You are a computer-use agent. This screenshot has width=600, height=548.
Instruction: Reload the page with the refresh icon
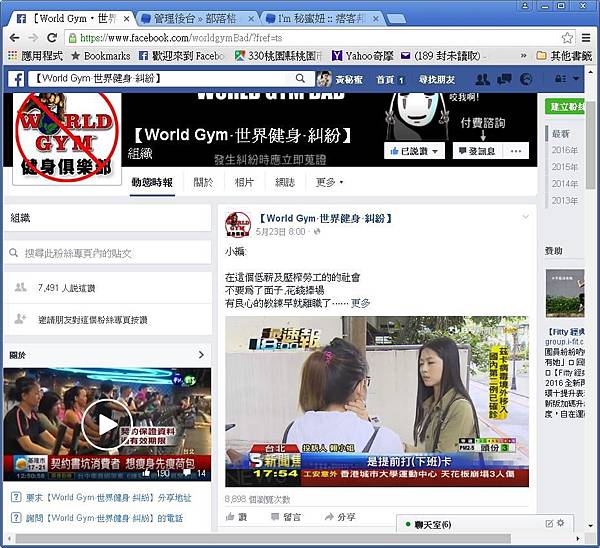coord(52,38)
